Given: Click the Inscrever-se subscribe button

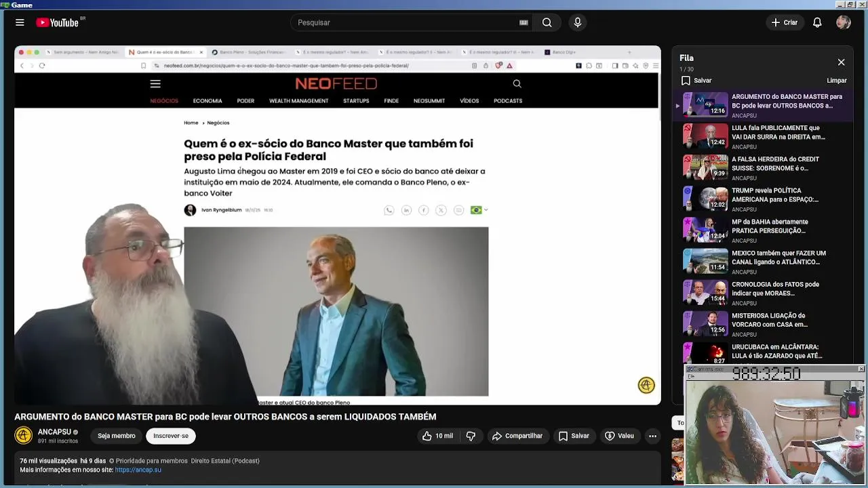Looking at the screenshot, I should pyautogui.click(x=171, y=436).
